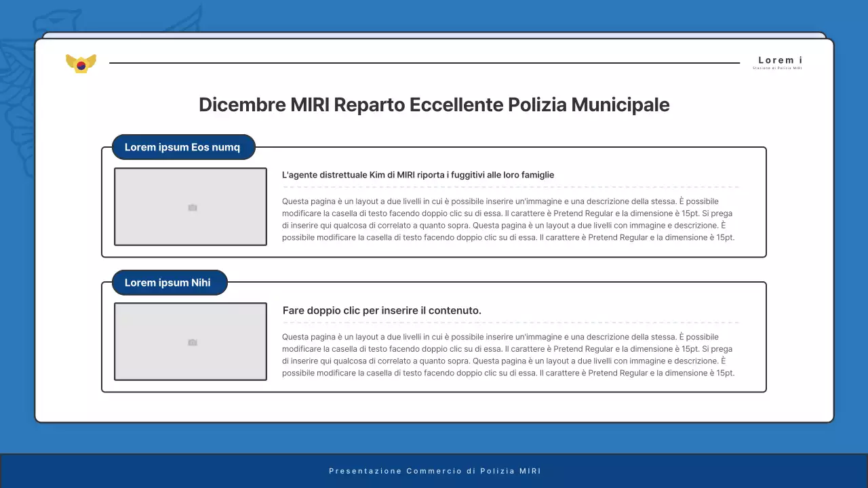Click camera icon in first image placeholder
Image resolution: width=868 pixels, height=488 pixels.
click(x=192, y=207)
